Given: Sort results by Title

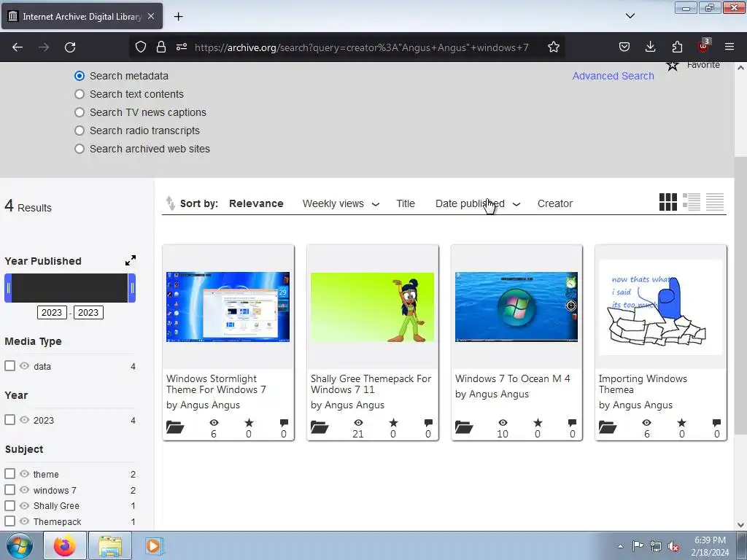Looking at the screenshot, I should click(x=406, y=203).
